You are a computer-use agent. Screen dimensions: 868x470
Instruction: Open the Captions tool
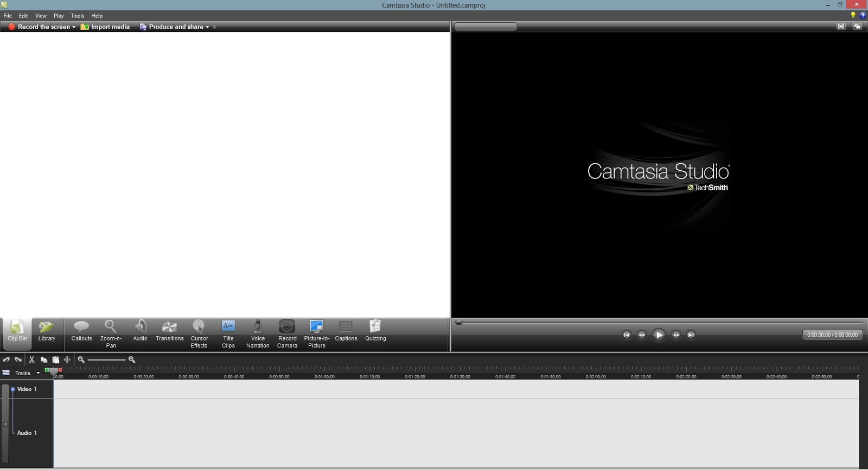(x=346, y=332)
